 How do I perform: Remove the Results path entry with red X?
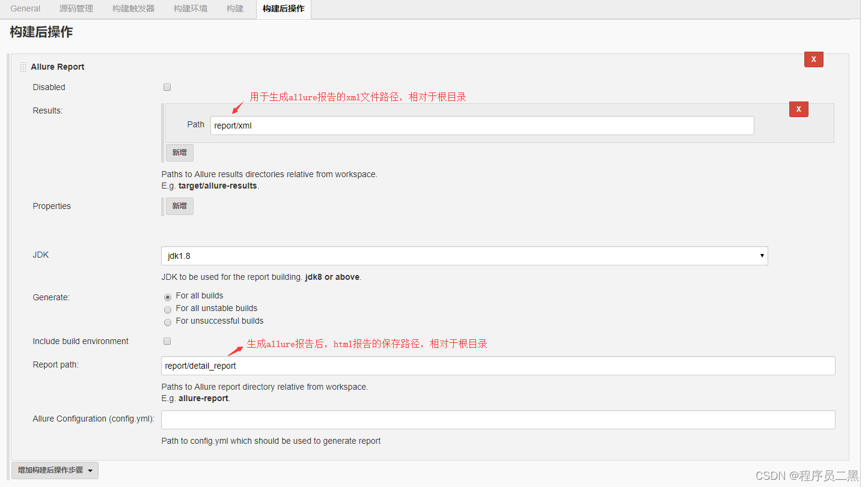(799, 109)
